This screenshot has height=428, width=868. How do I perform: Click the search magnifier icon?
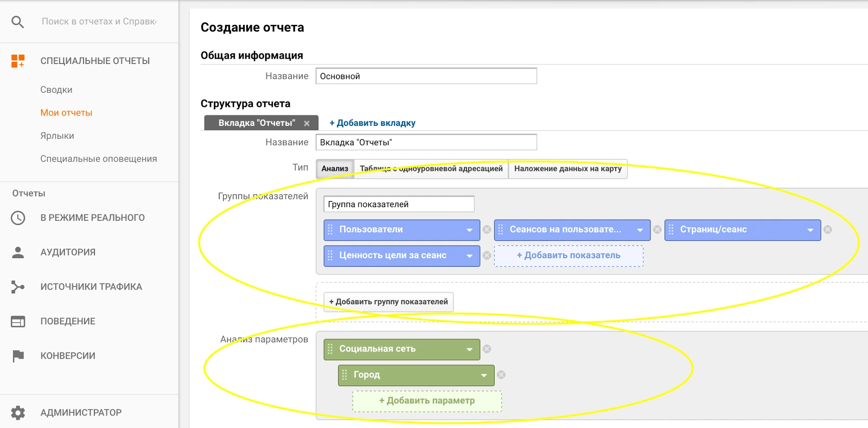click(x=18, y=22)
